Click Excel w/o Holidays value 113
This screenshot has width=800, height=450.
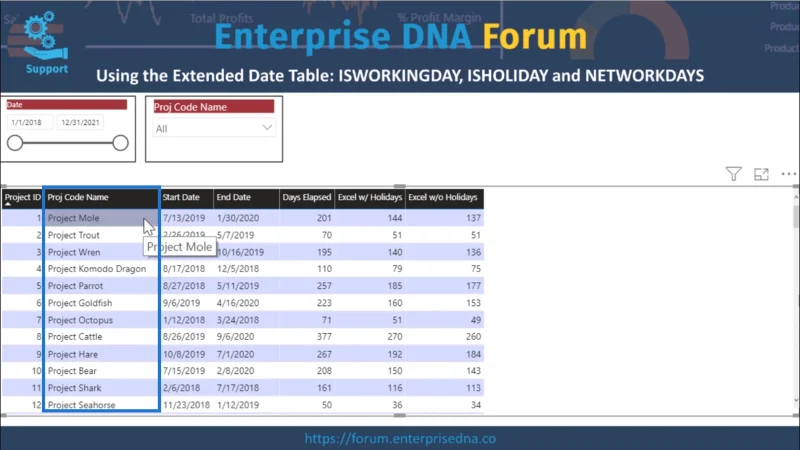[x=473, y=388]
